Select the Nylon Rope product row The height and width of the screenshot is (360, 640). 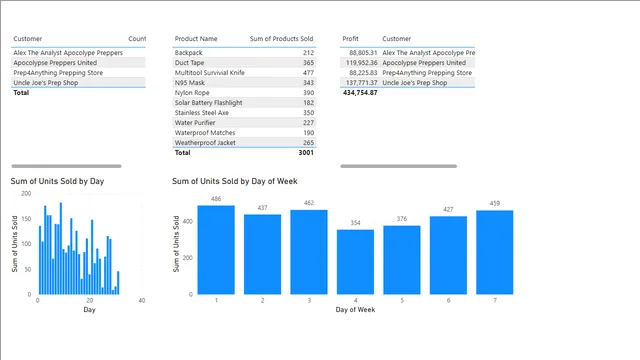pyautogui.click(x=244, y=93)
